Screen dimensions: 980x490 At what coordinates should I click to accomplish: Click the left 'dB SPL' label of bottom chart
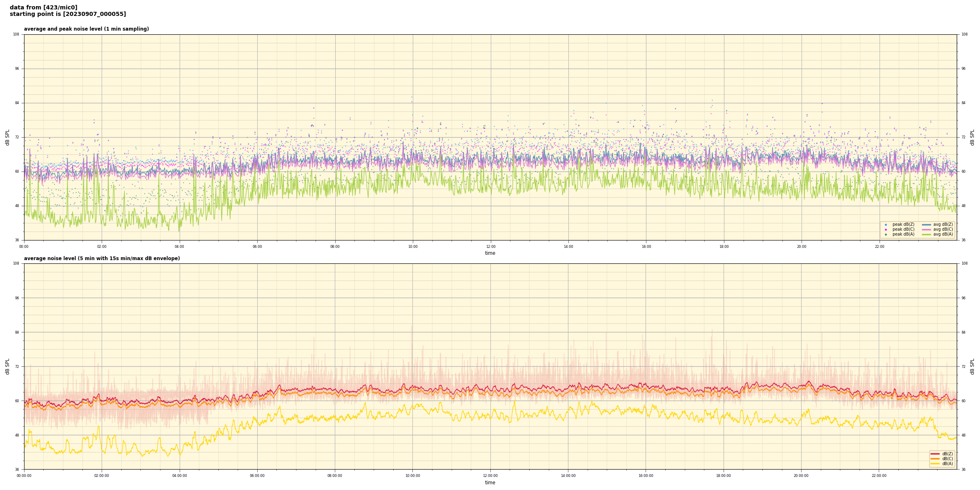(7, 366)
